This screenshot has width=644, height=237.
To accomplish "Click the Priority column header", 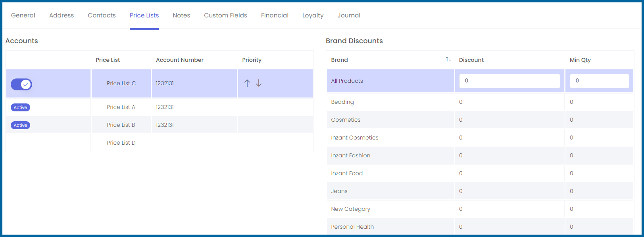I will click(x=252, y=60).
